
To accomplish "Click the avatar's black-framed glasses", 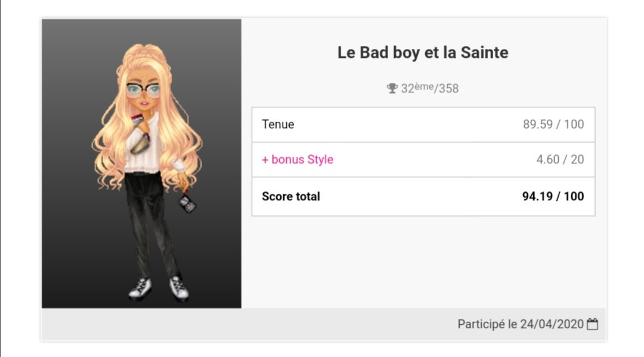I will 143,90.
